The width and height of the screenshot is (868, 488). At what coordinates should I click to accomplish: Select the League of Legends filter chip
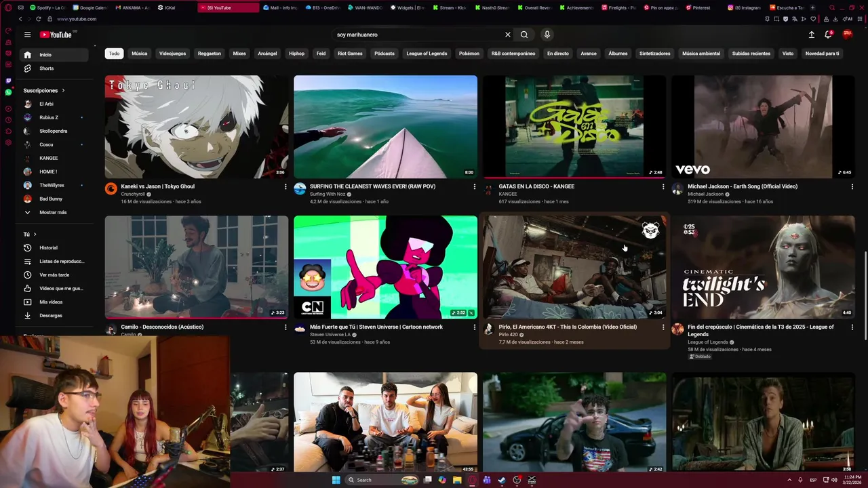point(427,54)
